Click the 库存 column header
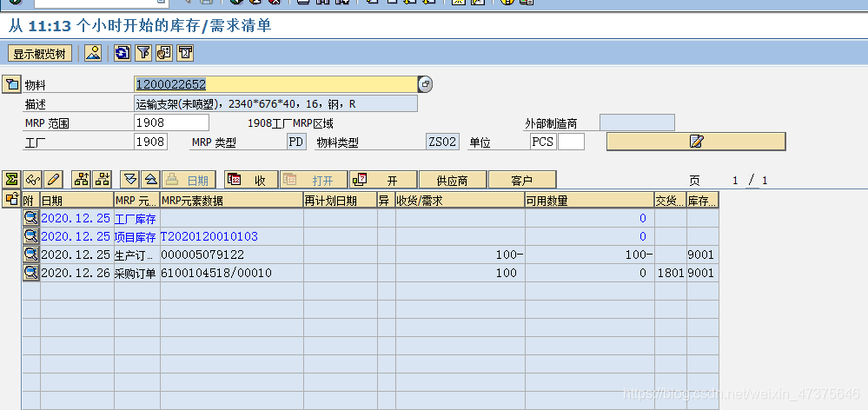The height and width of the screenshot is (410, 868). pos(703,201)
